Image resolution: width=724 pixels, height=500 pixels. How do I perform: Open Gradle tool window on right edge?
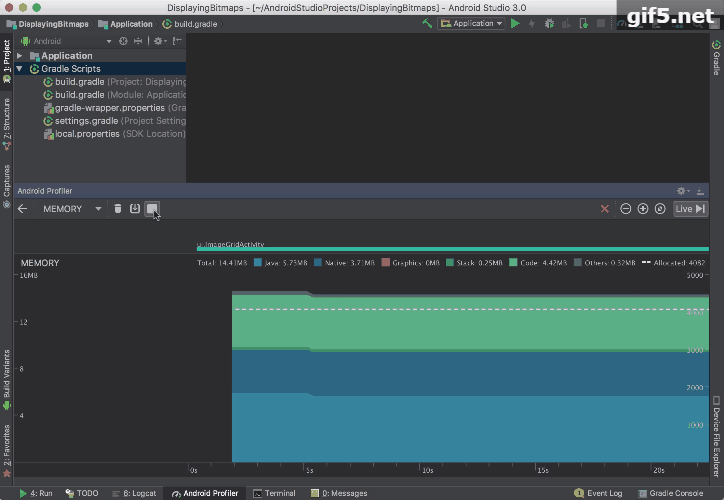[716, 58]
